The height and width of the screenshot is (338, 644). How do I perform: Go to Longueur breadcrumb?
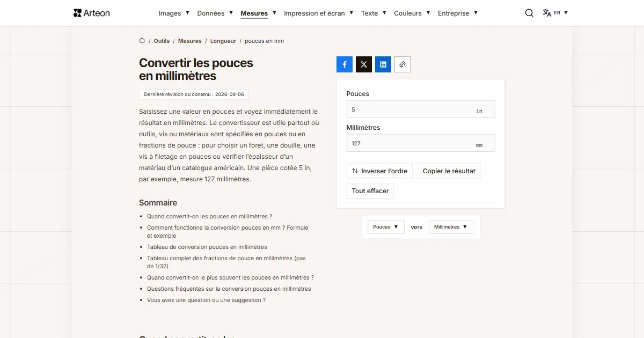coord(223,41)
